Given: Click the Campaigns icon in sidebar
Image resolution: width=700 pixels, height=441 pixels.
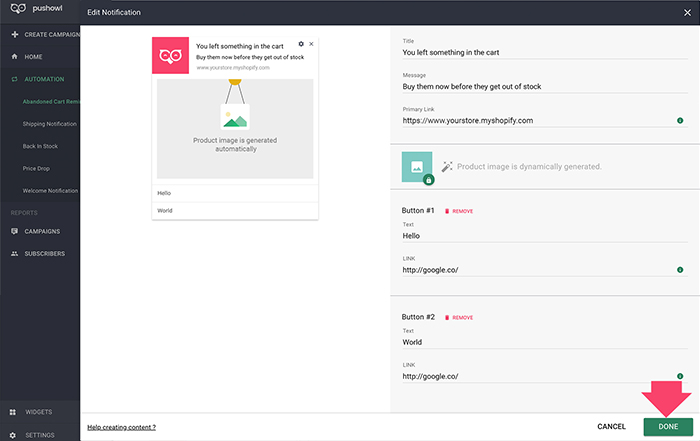Looking at the screenshot, I should (x=14, y=231).
